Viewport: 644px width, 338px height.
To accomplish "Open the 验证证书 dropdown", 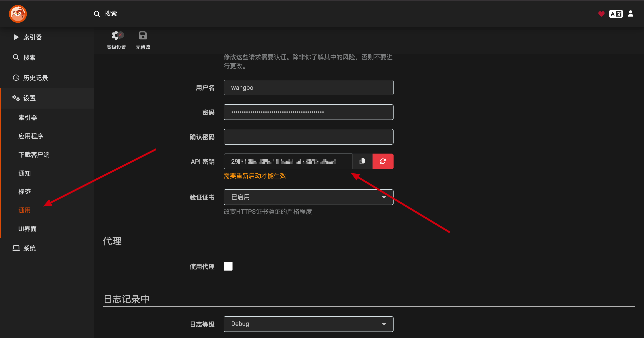I will point(308,197).
